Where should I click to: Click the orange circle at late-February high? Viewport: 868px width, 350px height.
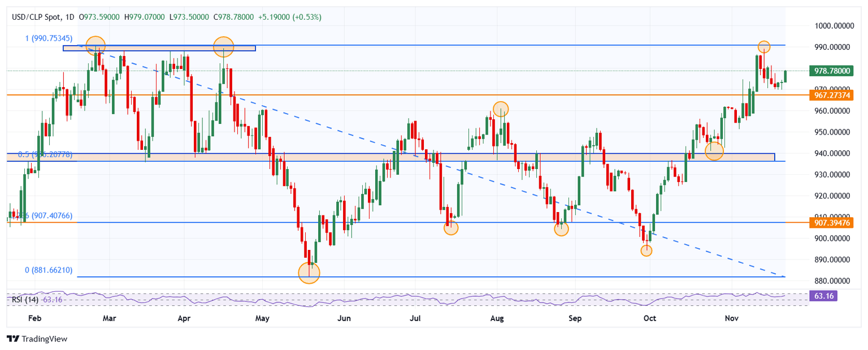point(96,45)
